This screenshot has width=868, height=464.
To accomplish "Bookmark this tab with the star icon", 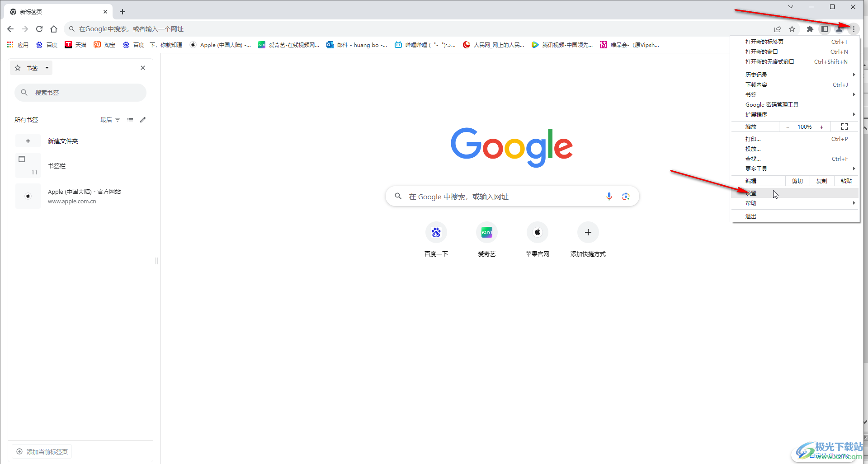I will pyautogui.click(x=792, y=29).
